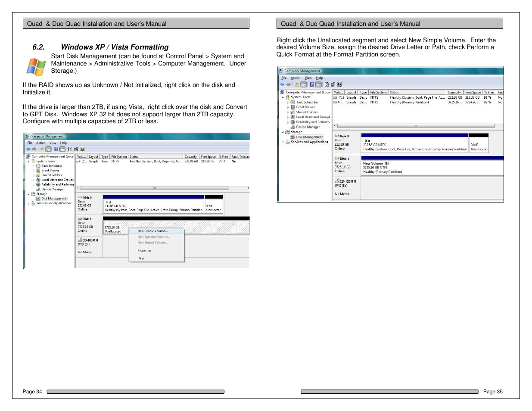
Task: Click Status column header in page 35 screenshot
Action: tap(417, 92)
